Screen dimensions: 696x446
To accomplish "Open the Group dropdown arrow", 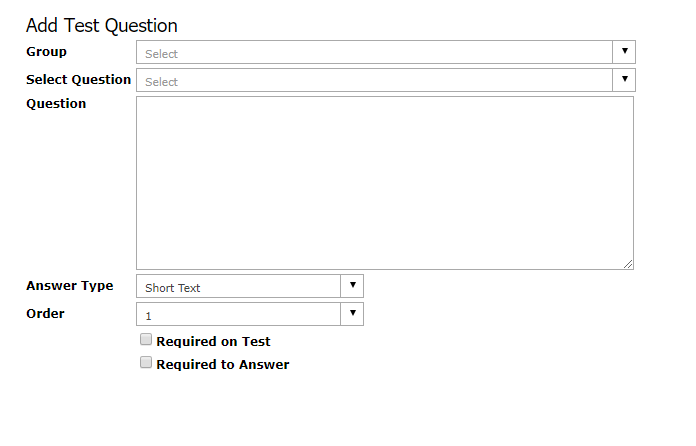I will [x=624, y=52].
